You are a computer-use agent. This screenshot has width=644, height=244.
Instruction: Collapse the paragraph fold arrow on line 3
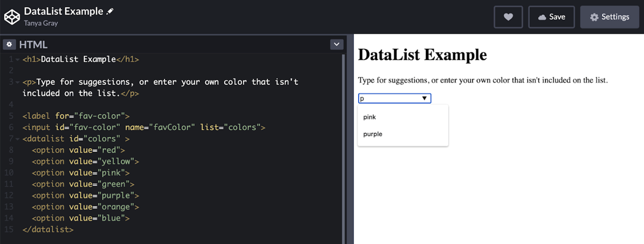pos(17,82)
